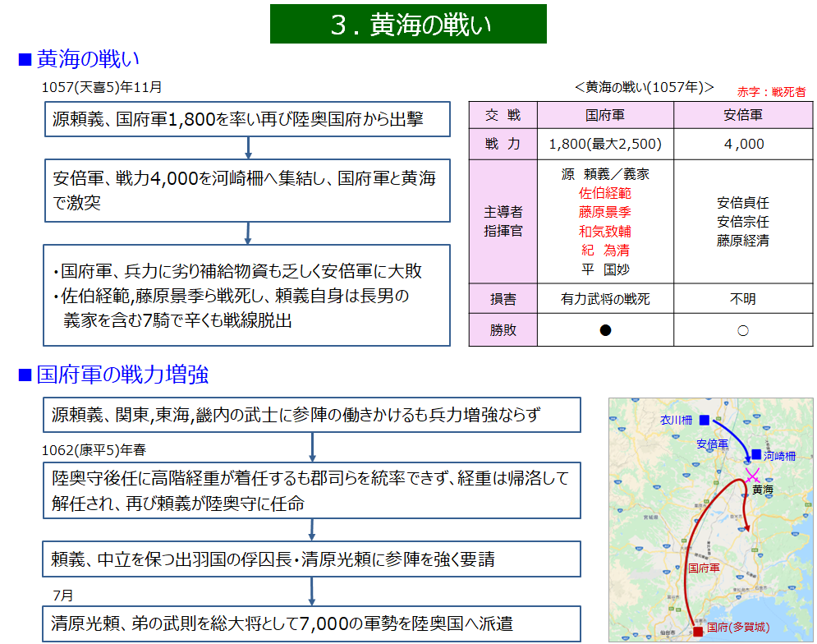Screen dimensions: 817x644
Task: Click the red name 藤原景季 in table
Action: [x=605, y=212]
